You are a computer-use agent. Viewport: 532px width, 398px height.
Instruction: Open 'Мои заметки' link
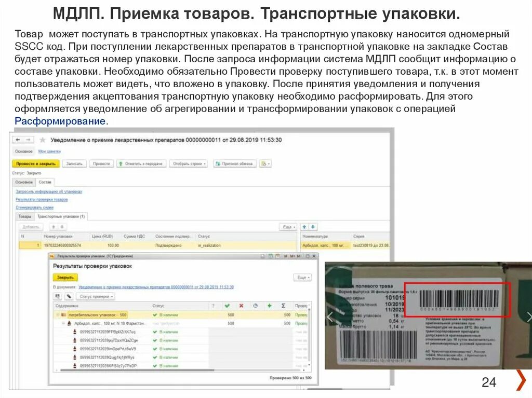tap(49, 151)
